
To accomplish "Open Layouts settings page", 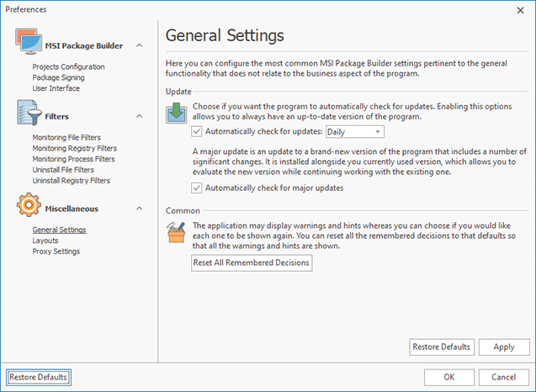I will pyautogui.click(x=45, y=241).
